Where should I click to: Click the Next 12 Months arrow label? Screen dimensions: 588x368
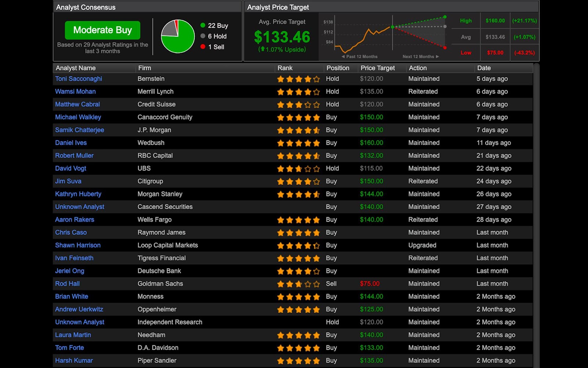click(420, 57)
